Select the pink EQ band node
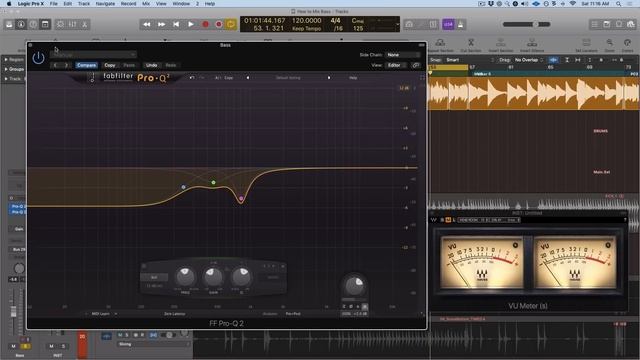Image resolution: width=640 pixels, height=360 pixels. [x=241, y=198]
